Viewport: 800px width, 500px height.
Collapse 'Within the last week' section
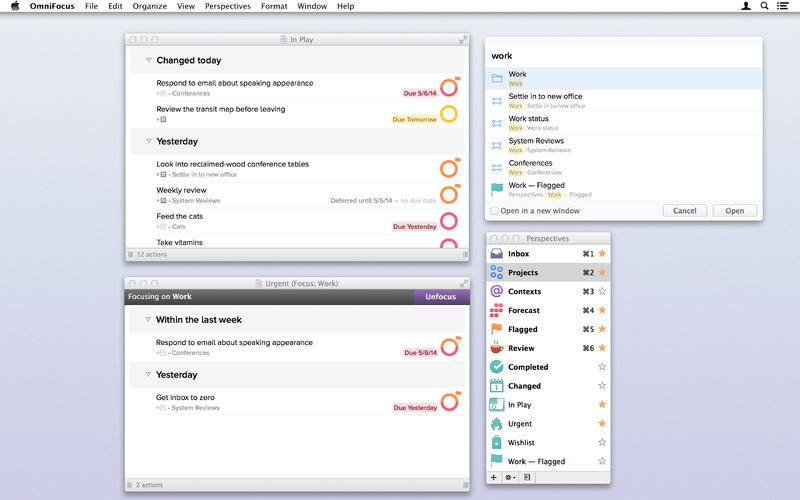click(x=148, y=320)
